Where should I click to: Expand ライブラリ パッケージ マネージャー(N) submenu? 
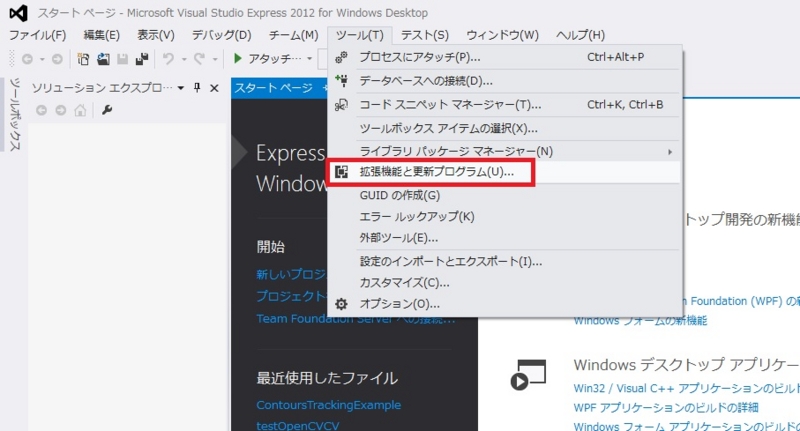(x=505, y=151)
